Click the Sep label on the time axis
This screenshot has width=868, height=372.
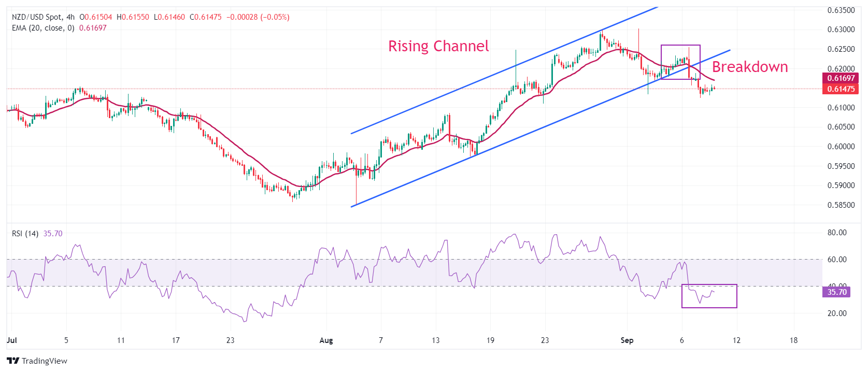pos(627,340)
